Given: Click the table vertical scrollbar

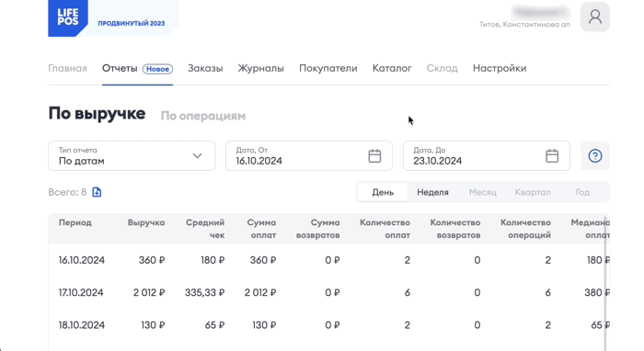Looking at the screenshot, I should [x=605, y=283].
